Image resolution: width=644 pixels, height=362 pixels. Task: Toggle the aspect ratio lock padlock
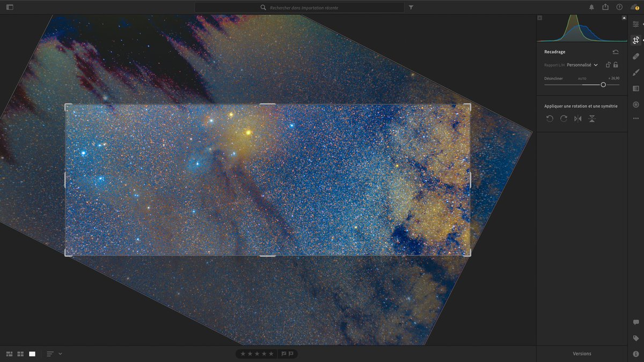click(616, 65)
